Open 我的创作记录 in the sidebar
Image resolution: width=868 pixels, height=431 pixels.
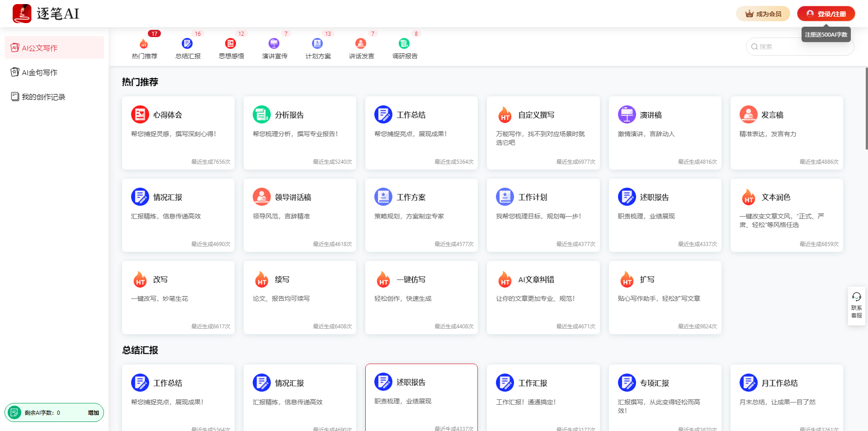[54, 96]
